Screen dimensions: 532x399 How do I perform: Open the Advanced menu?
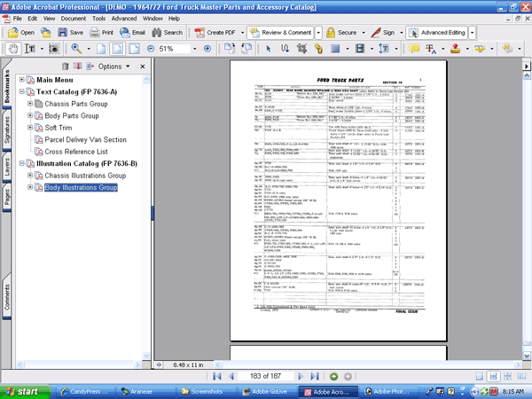(x=124, y=19)
